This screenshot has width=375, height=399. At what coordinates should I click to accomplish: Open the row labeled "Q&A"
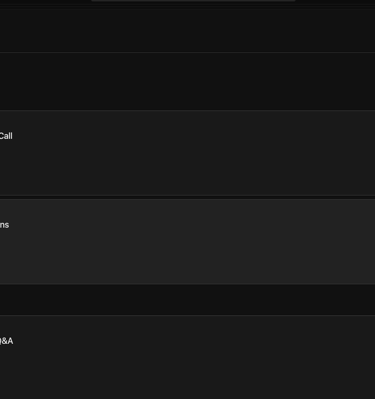[x=187, y=357]
